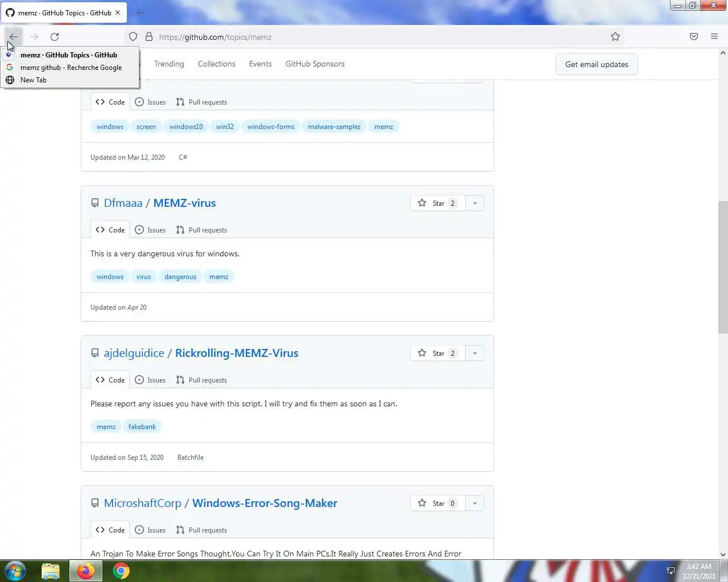728x582 pixels.
Task: Open a new tab with plus button
Action: pyautogui.click(x=139, y=13)
